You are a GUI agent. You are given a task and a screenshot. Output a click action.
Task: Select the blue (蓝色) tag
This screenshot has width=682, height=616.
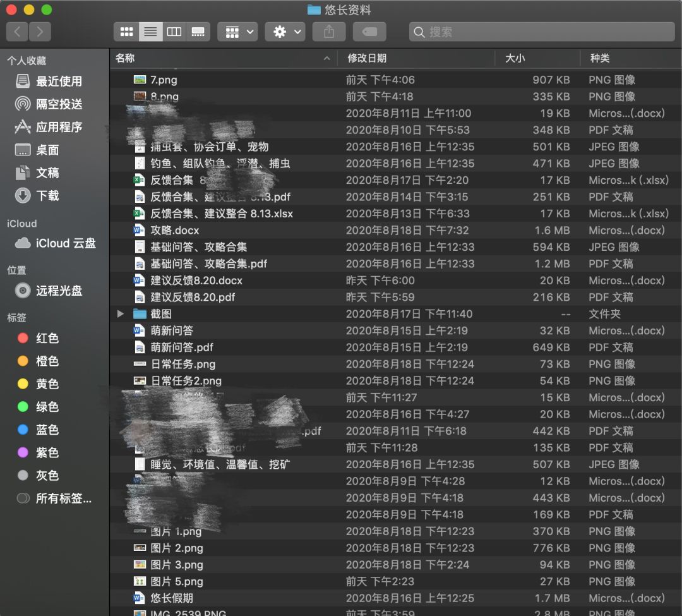(47, 430)
